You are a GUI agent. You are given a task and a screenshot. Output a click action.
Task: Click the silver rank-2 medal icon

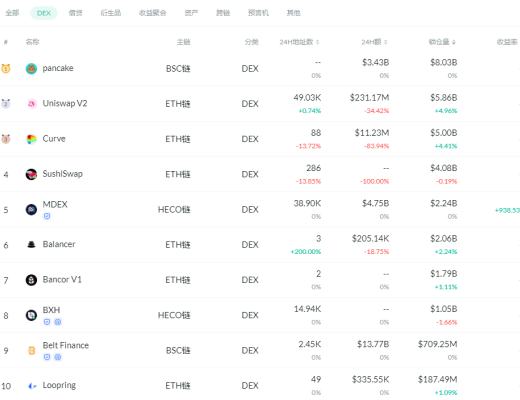pos(6,104)
